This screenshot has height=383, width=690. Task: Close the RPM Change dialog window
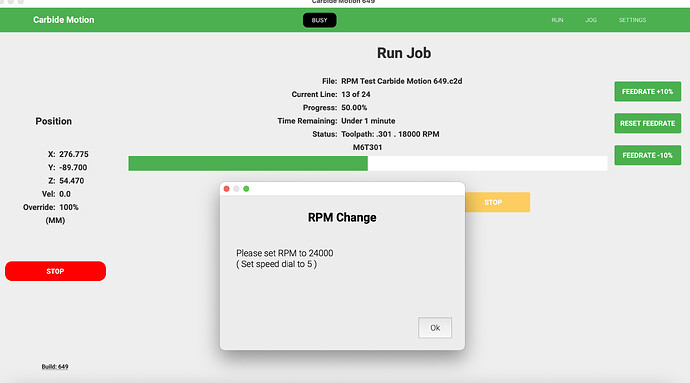point(227,189)
